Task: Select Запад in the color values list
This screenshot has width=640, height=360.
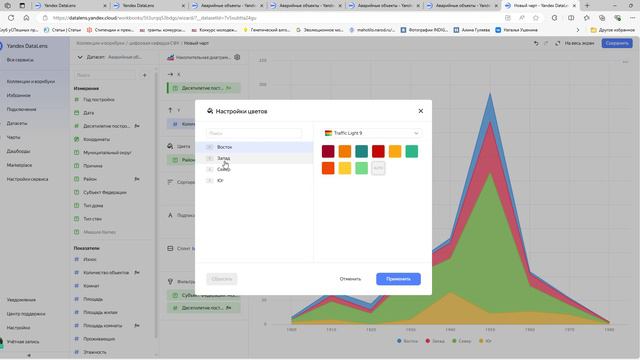Action: pyautogui.click(x=254, y=158)
